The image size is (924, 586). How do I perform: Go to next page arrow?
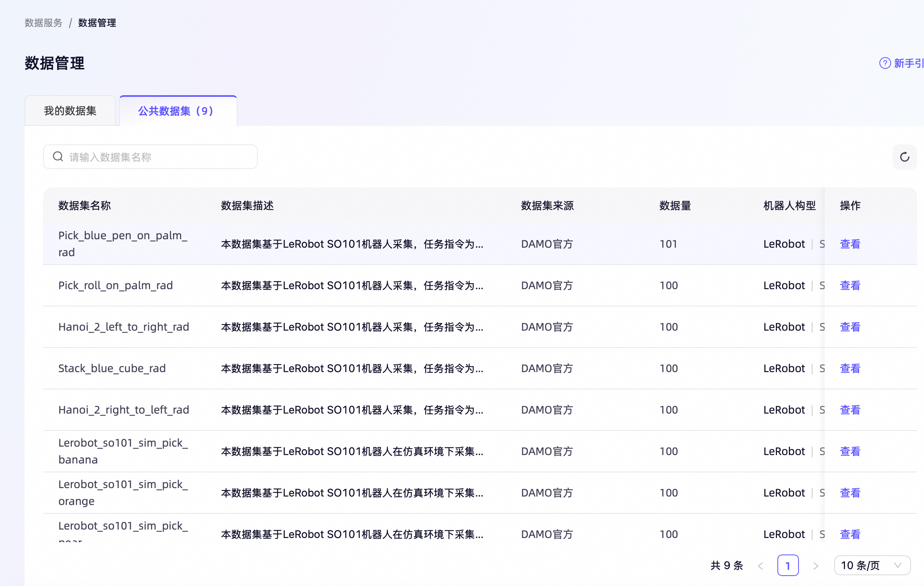(816, 566)
